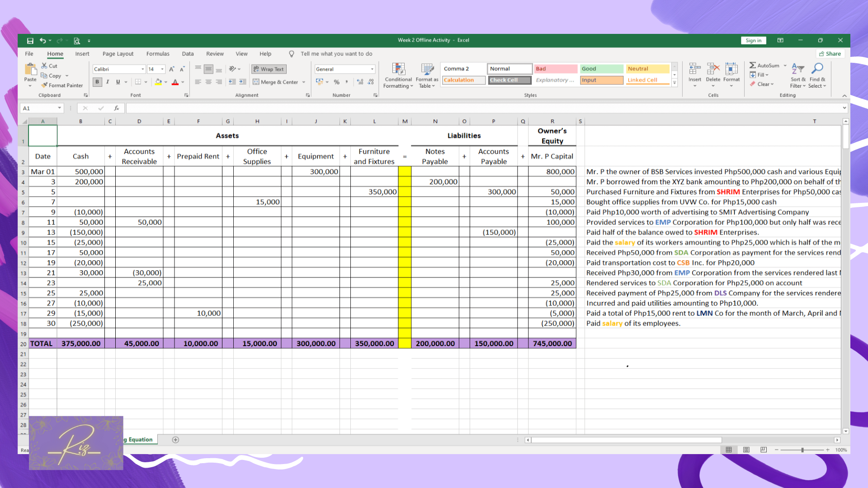Click the Font Color red A swatch

175,82
